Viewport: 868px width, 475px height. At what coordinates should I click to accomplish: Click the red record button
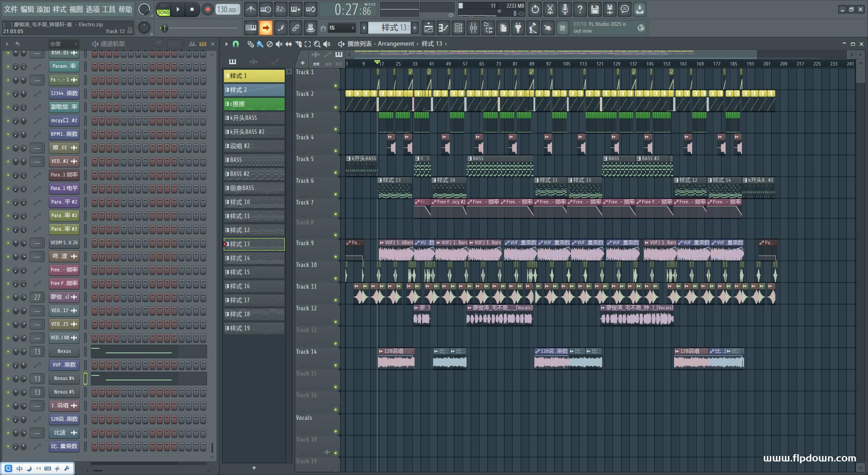[x=208, y=9]
